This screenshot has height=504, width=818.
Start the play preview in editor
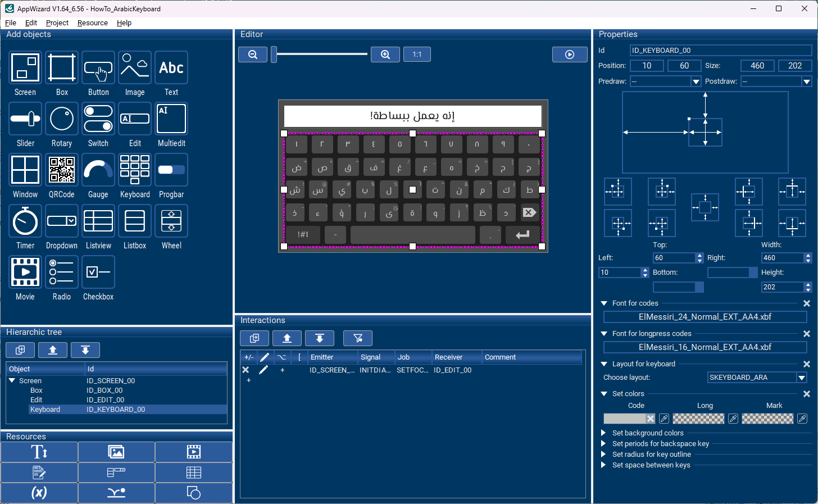[x=570, y=55]
